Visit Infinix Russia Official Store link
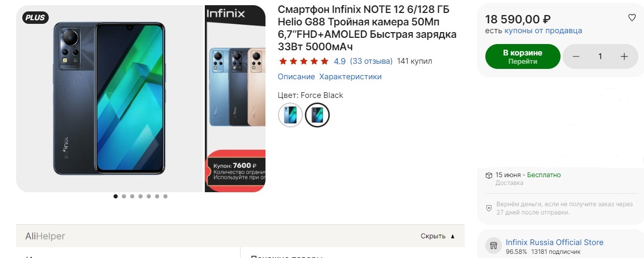This screenshot has width=644, height=258. point(554,242)
